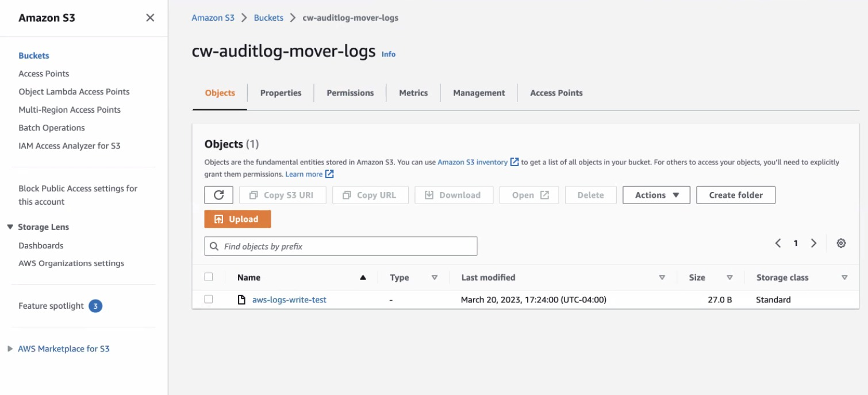Click the aws-logs-write-test file icon
This screenshot has width=868, height=395.
(241, 300)
